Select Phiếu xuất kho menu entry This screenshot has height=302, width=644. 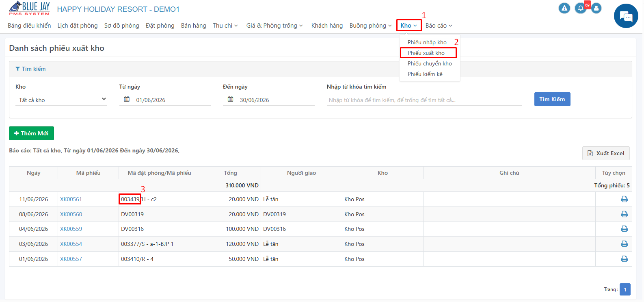tap(426, 53)
